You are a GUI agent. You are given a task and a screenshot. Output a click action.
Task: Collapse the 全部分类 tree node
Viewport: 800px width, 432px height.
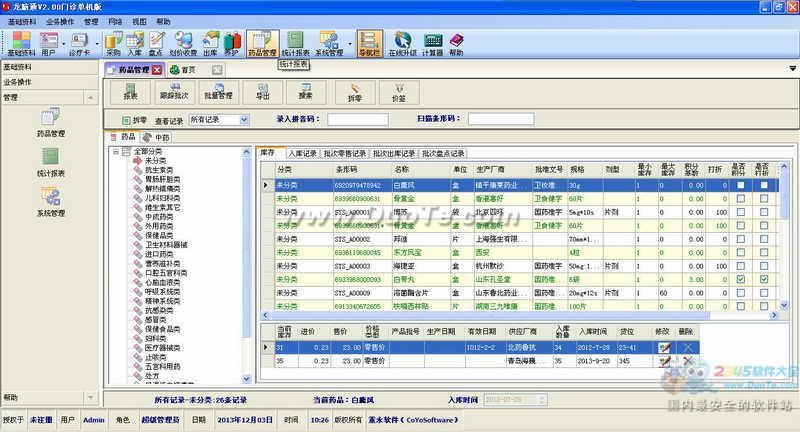point(116,151)
